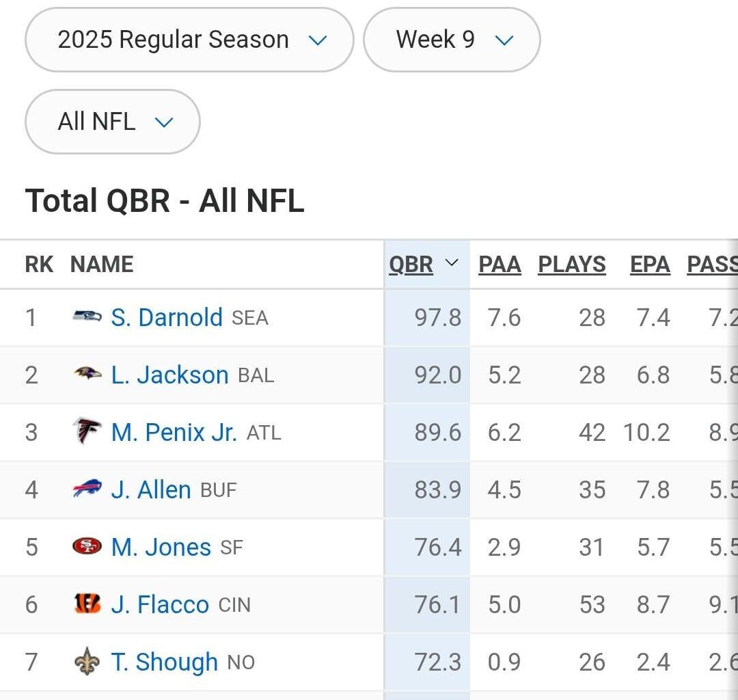738x700 pixels.
Task: Click the Bengals team logo
Action: click(x=88, y=604)
